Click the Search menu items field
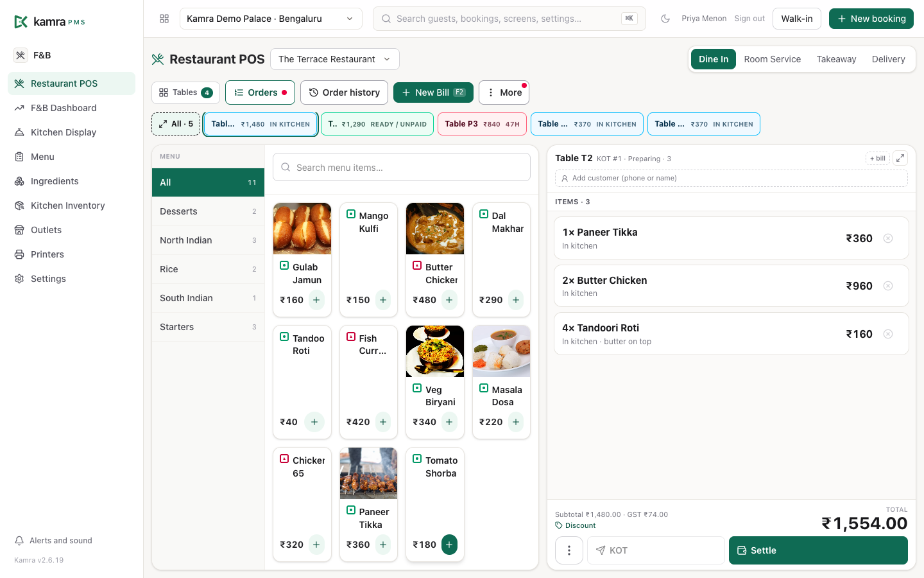 [402, 167]
